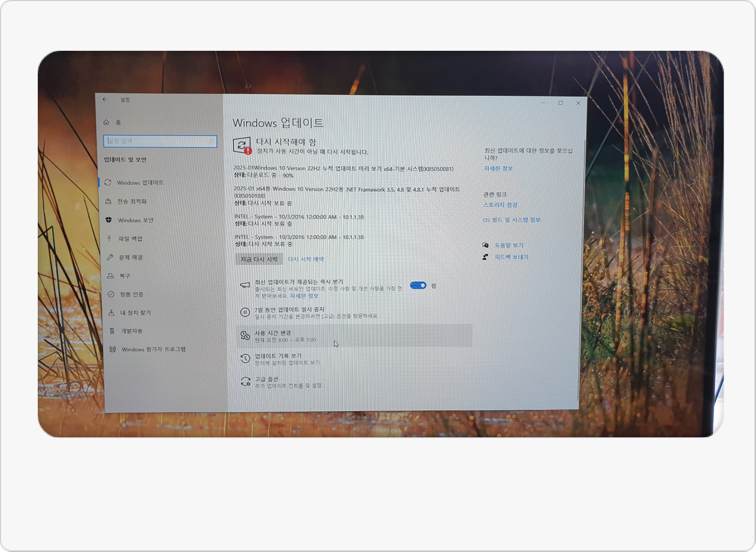
Task: Open 내 장치 찾기 locator icon
Action: 112,313
